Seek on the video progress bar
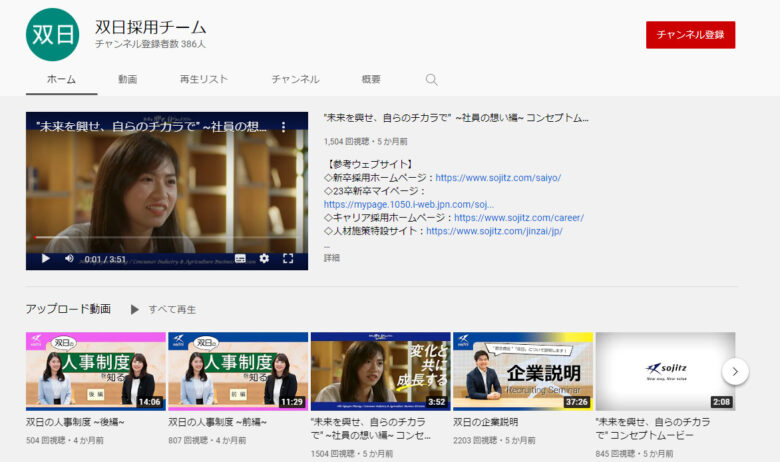The image size is (780, 462). coord(167,238)
